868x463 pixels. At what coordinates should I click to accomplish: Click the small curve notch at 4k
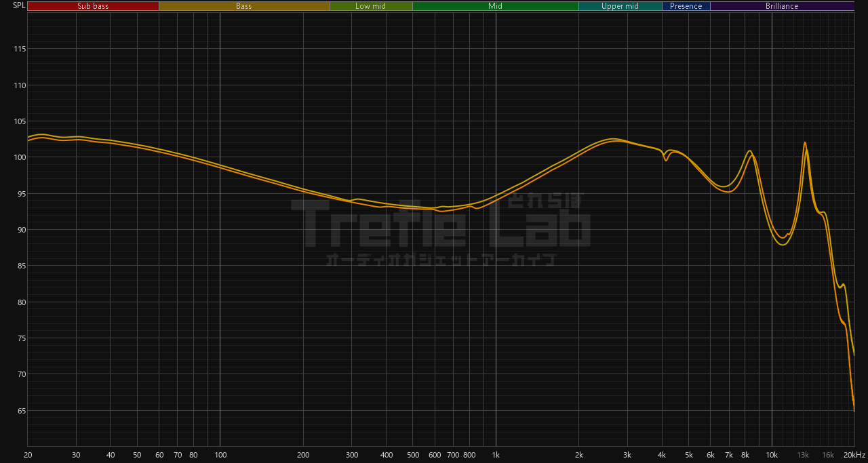[666, 159]
